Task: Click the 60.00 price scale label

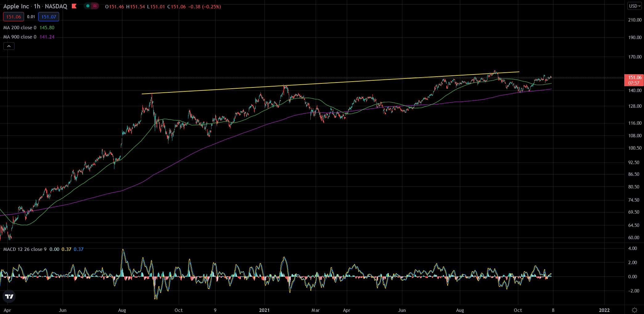Action: coord(634,238)
